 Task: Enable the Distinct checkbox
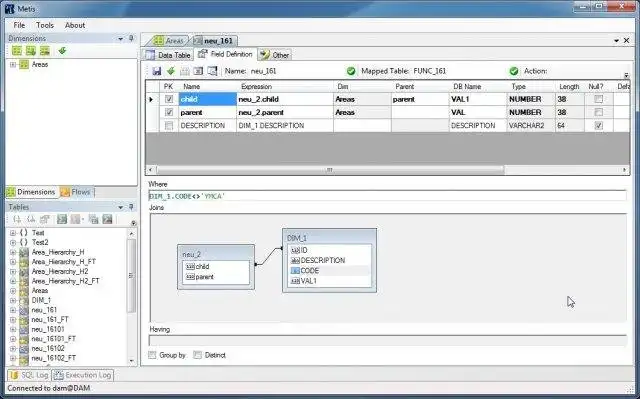[198, 355]
